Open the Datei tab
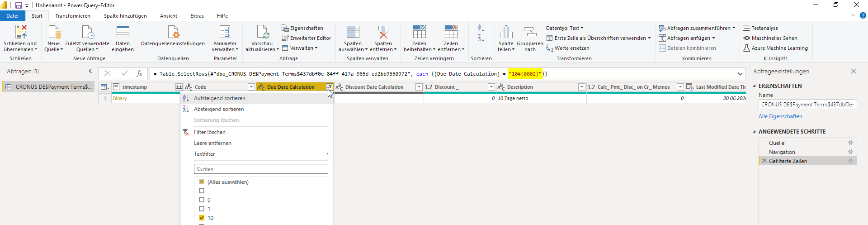This screenshot has width=868, height=225. pos(13,16)
